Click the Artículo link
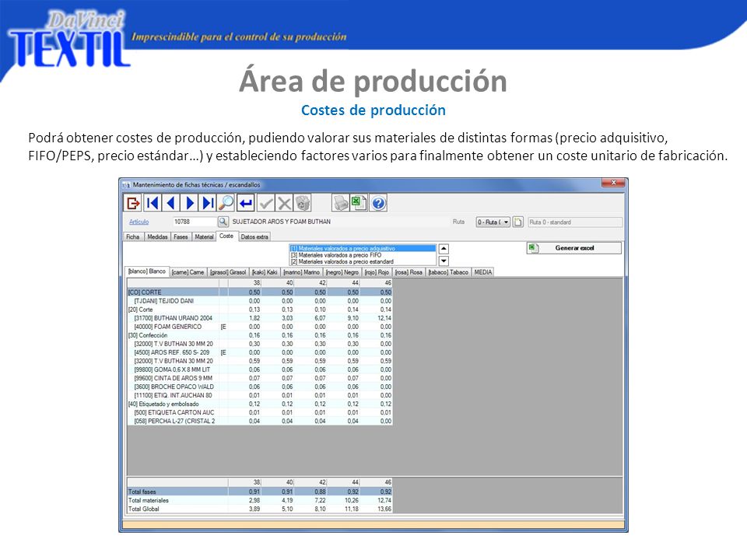 pos(139,222)
